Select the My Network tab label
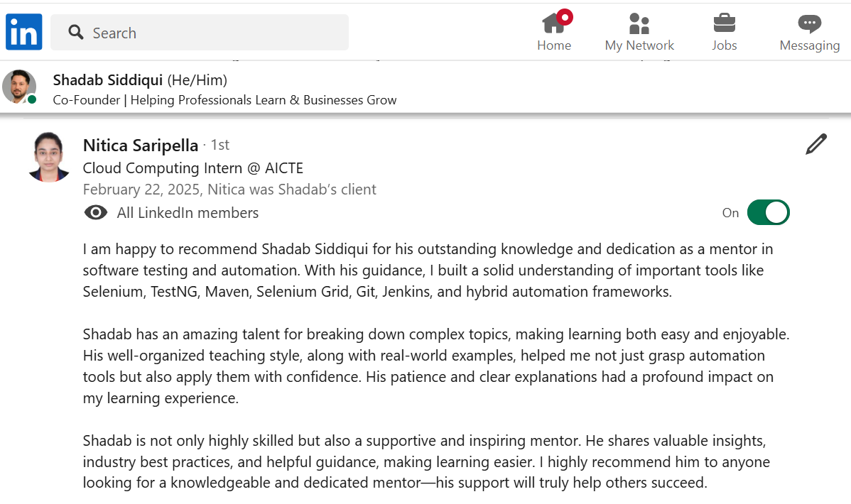Image resolution: width=851 pixels, height=504 pixels. (x=639, y=45)
